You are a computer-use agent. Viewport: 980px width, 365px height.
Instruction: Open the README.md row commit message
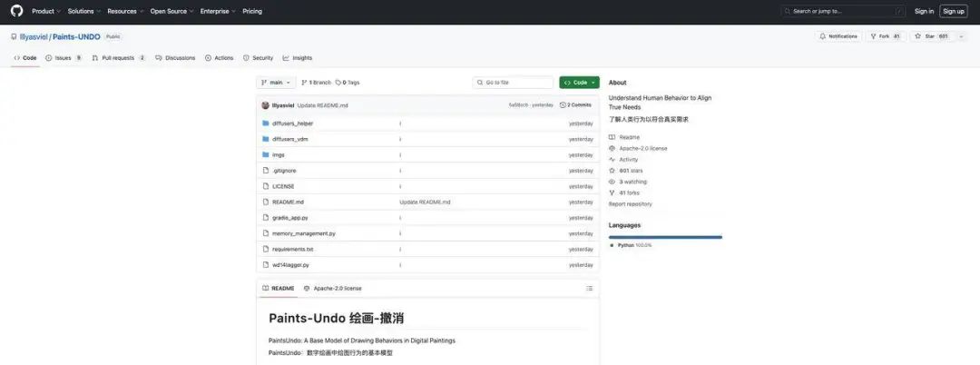[425, 202]
